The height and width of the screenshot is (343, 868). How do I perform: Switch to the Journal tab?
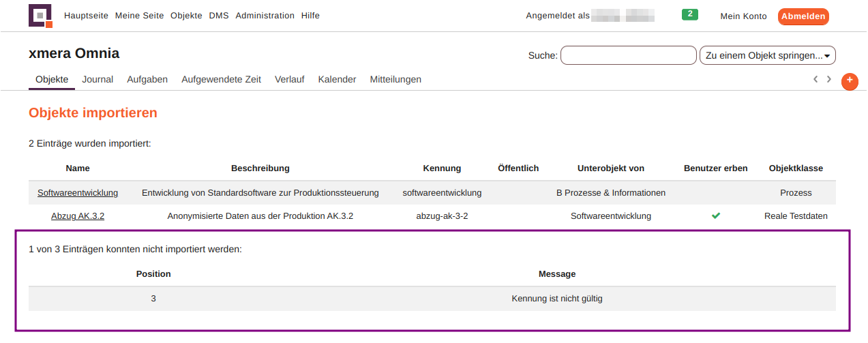[x=98, y=80]
